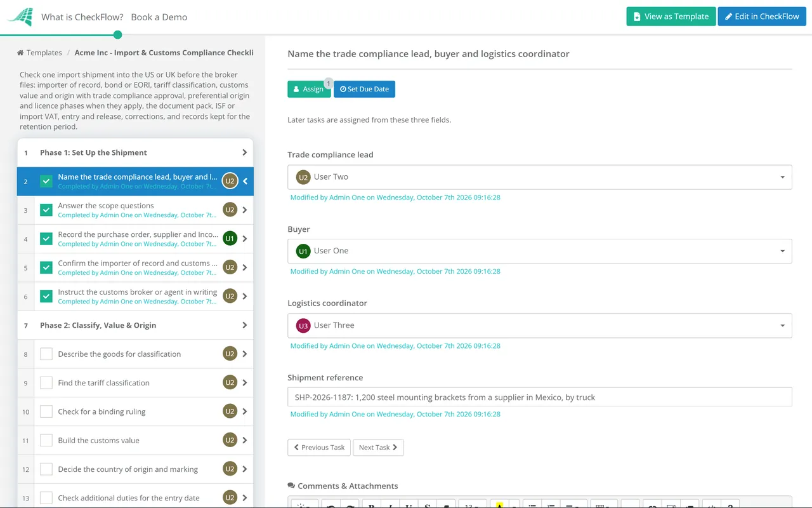812x508 pixels.
Task: Click into the Shipment reference field
Action: [x=540, y=397]
